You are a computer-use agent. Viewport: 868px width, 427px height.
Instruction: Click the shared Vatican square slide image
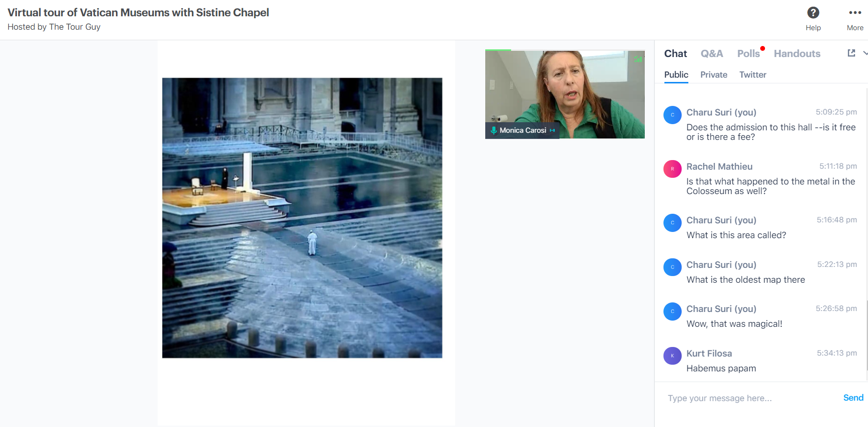[302, 218]
